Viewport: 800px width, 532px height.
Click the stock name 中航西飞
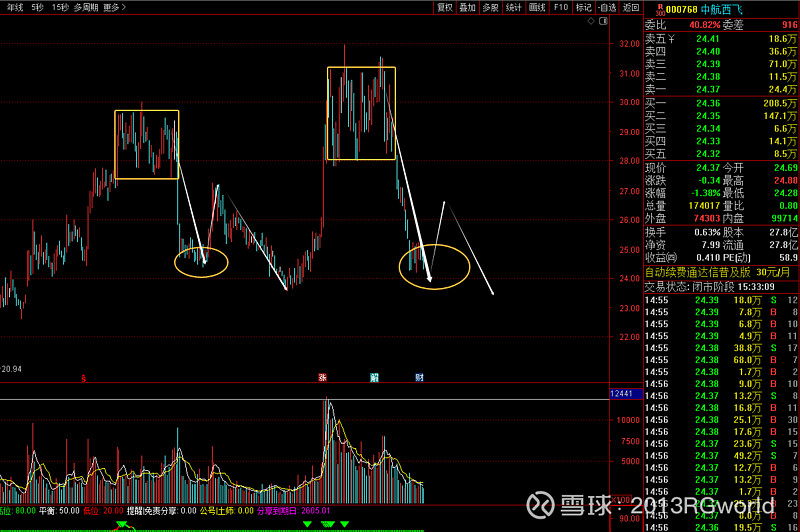(722, 10)
